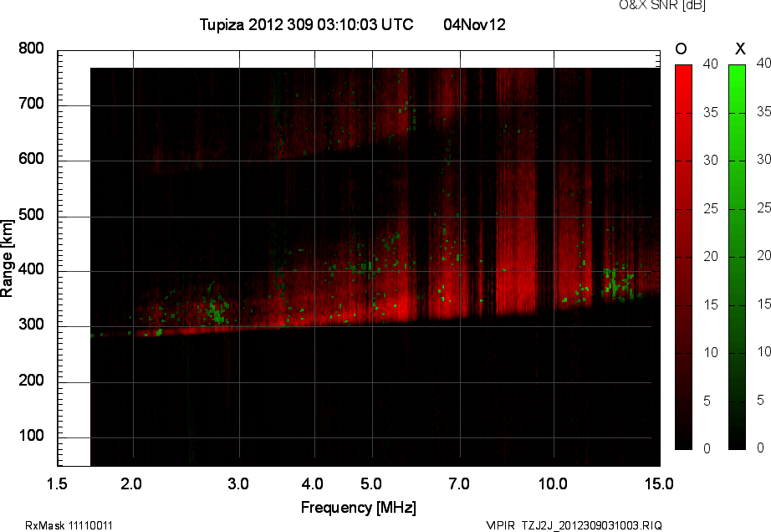Click the 10.0 frequency tick label

[553, 483]
